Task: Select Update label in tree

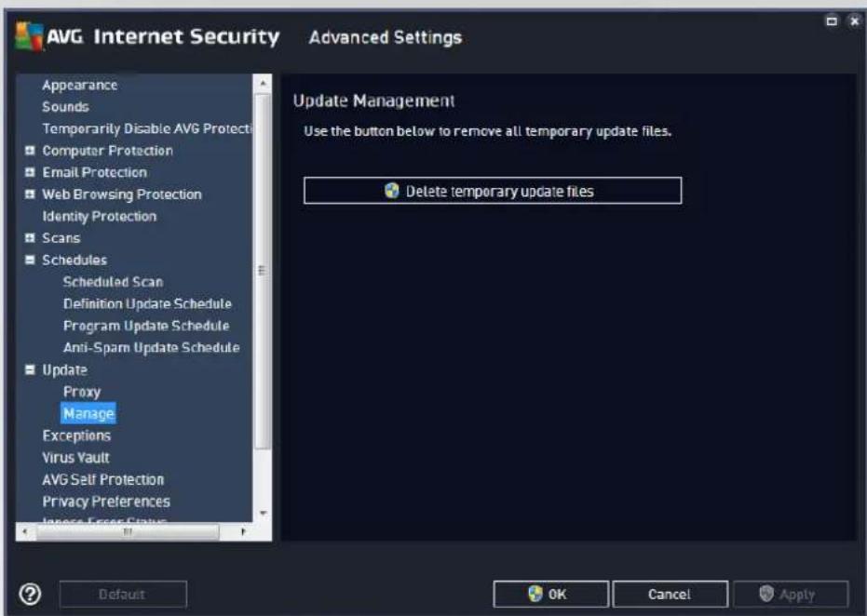Action: coord(64,370)
